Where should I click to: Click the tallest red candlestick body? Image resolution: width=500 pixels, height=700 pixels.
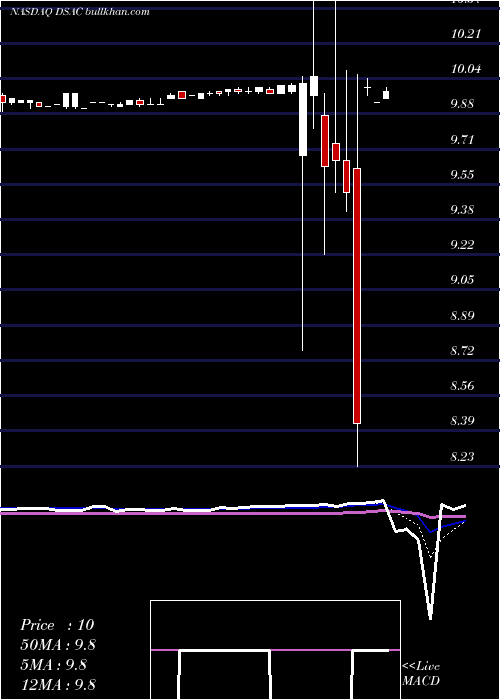coord(357,296)
